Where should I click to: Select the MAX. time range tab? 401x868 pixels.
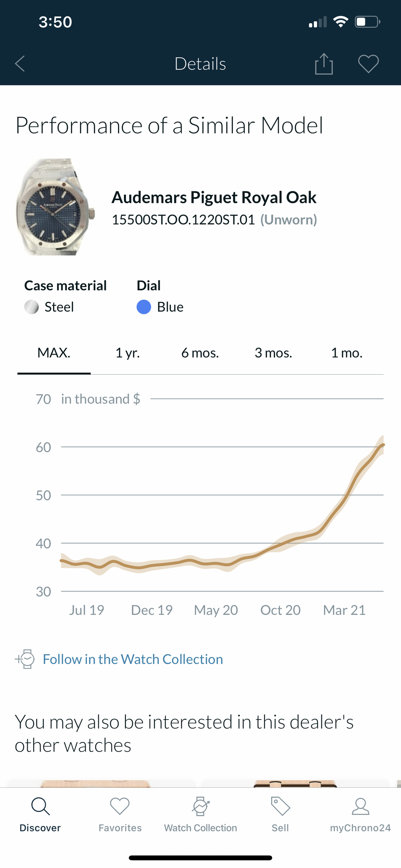click(54, 353)
